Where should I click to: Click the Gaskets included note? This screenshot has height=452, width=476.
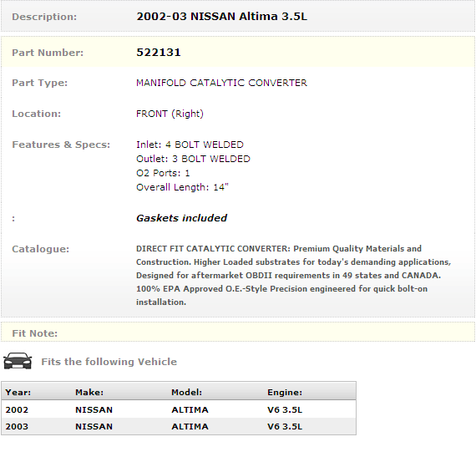[181, 218]
